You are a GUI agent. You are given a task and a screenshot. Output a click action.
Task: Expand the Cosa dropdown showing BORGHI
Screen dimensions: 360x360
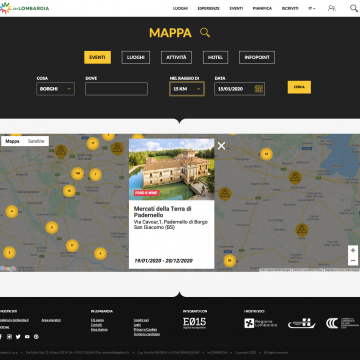click(x=55, y=89)
